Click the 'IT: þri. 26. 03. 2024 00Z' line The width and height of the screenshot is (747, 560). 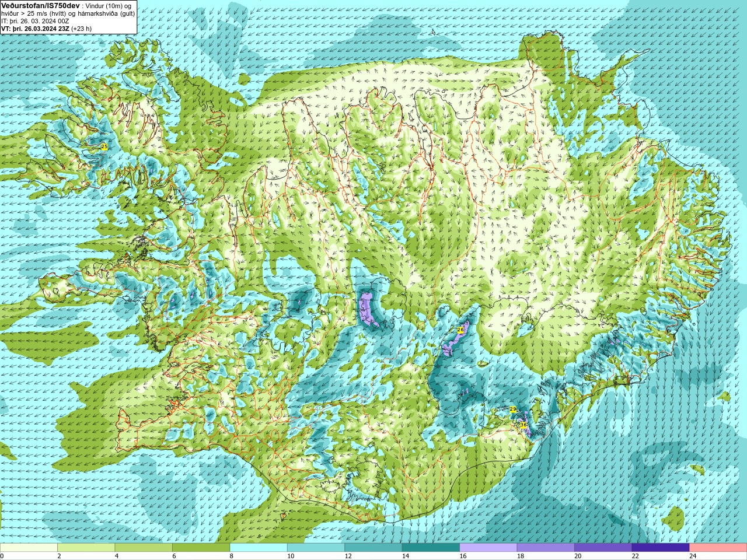point(35,21)
